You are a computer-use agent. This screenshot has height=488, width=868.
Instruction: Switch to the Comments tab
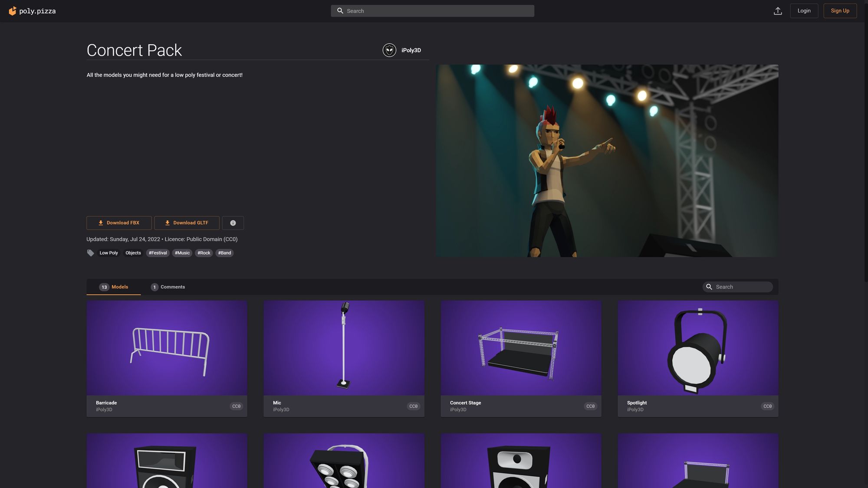[168, 287]
